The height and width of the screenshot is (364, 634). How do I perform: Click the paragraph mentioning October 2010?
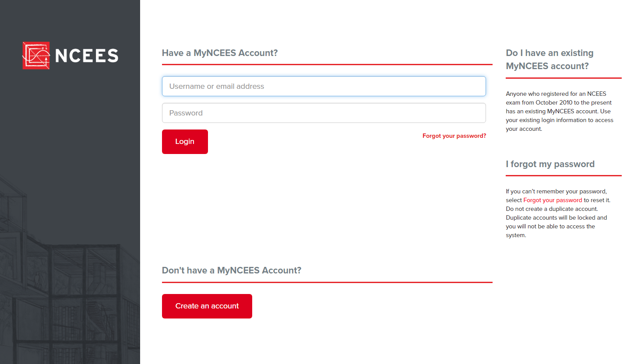point(560,111)
